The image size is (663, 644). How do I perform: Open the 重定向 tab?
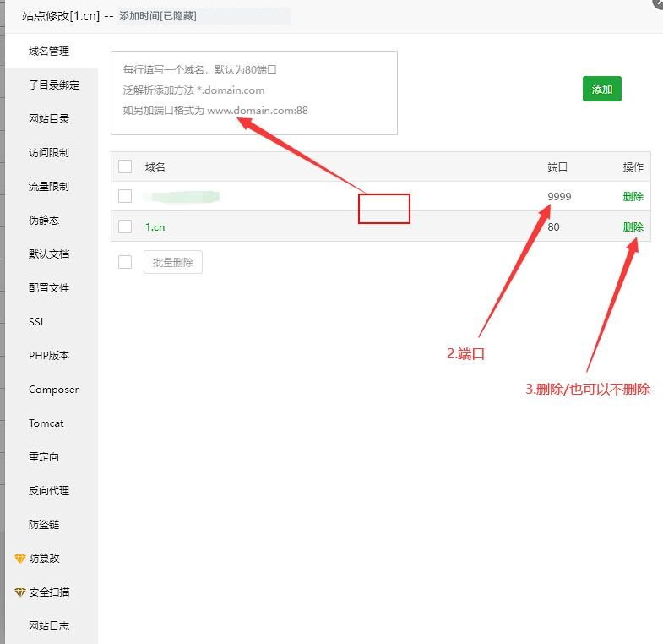[x=52, y=457]
